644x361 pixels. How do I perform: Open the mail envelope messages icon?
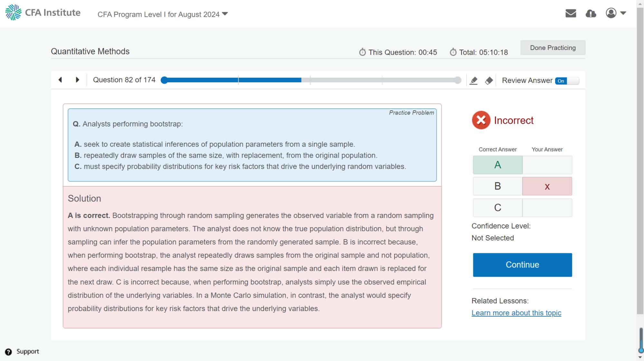[x=571, y=13]
